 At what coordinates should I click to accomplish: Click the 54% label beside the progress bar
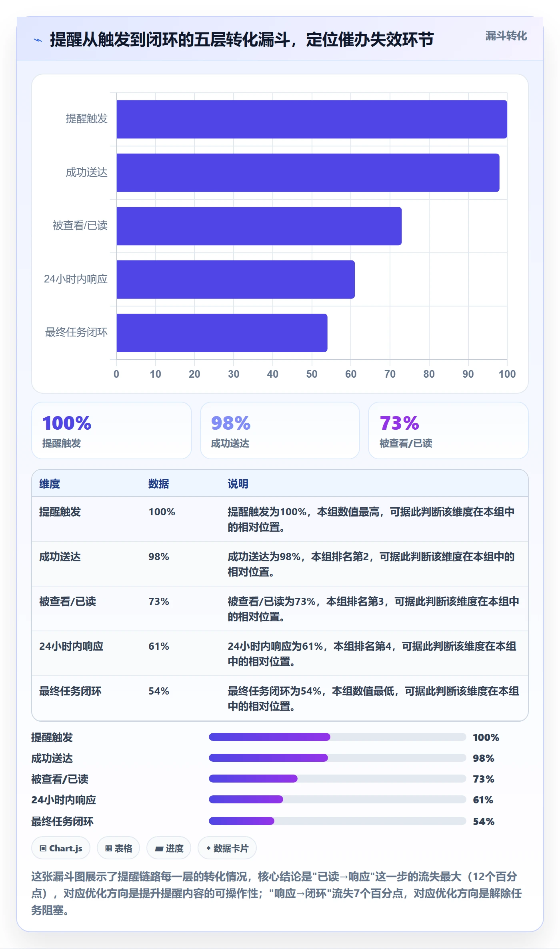click(x=484, y=821)
